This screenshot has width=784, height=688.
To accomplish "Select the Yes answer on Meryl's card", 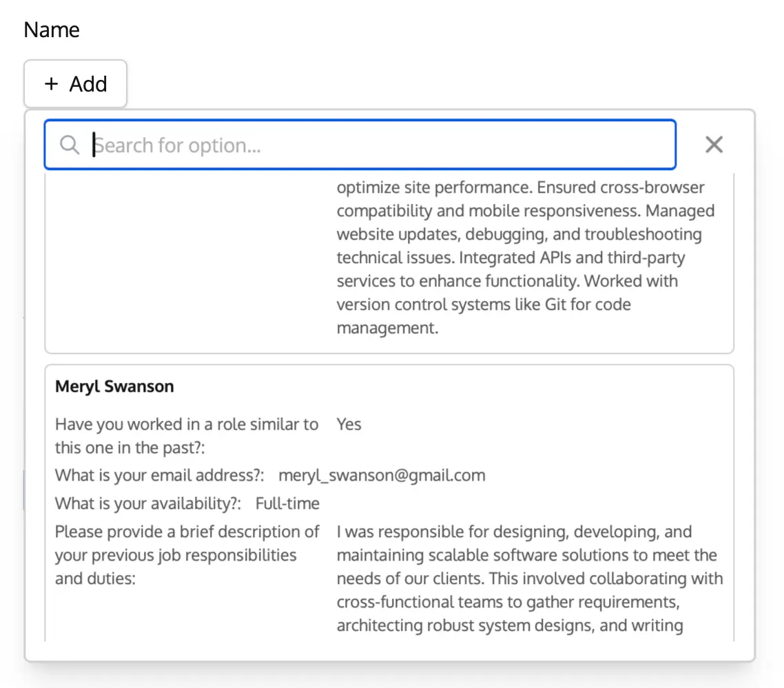I will click(x=349, y=424).
